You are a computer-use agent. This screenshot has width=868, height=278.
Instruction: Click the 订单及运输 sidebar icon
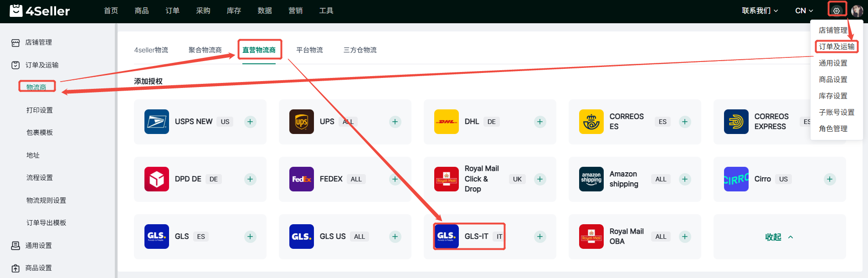tap(15, 65)
